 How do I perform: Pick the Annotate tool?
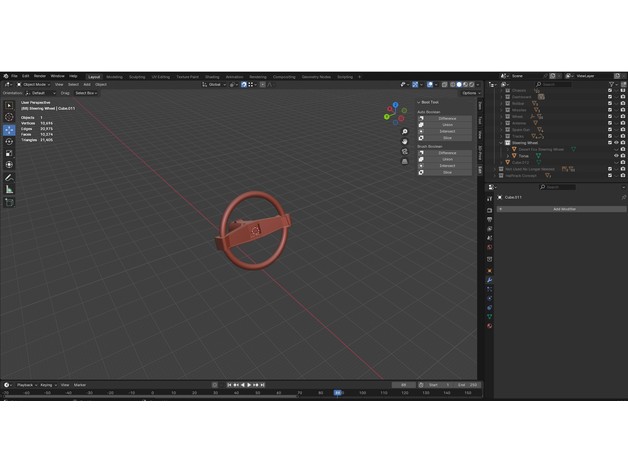[9, 176]
